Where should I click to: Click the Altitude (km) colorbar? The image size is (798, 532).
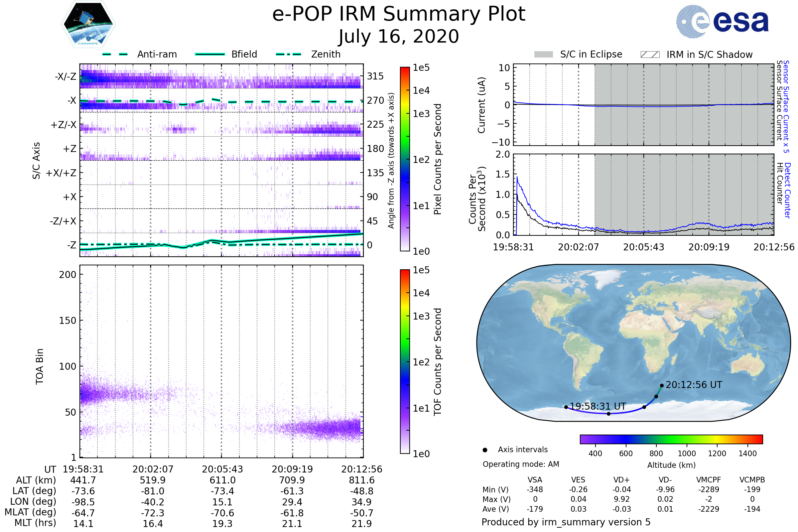pyautogui.click(x=671, y=439)
